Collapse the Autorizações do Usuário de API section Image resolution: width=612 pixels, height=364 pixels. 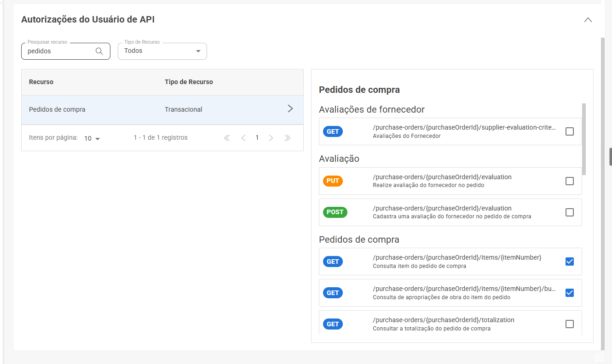(x=588, y=20)
